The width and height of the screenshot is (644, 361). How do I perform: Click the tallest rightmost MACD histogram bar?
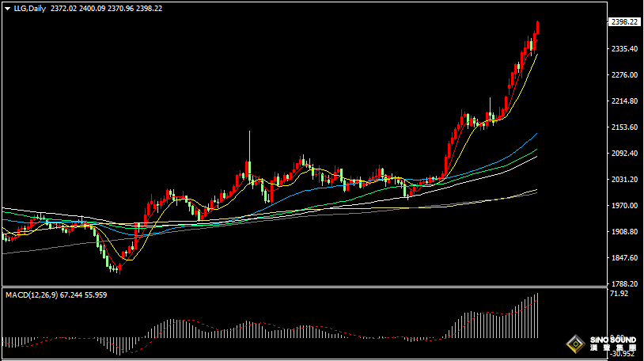pos(537,315)
